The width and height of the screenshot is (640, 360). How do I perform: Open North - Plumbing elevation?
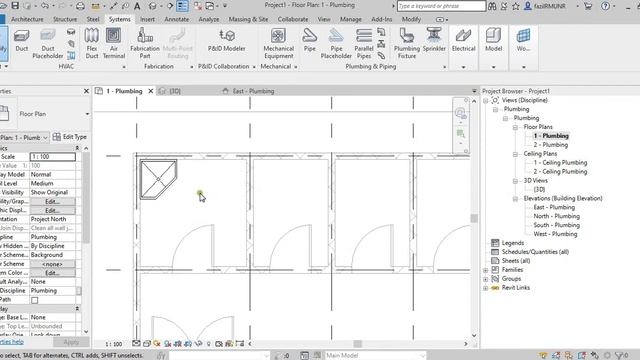click(x=557, y=216)
